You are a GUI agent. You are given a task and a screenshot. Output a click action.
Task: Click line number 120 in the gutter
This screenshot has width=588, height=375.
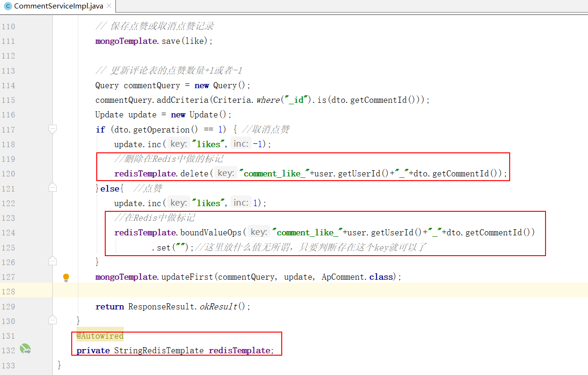tap(8, 174)
